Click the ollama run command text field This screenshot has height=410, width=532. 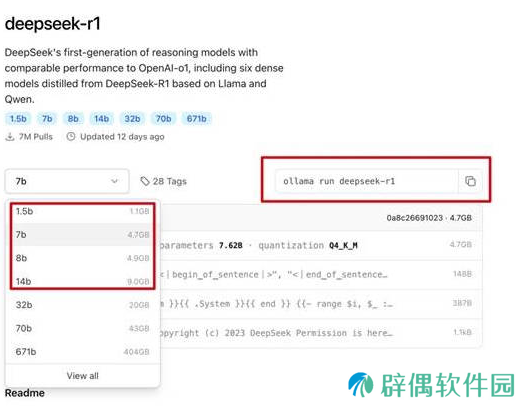click(367, 181)
